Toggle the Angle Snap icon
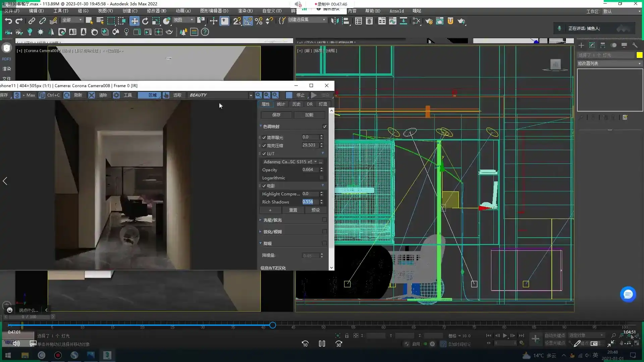Image resolution: width=644 pixels, height=362 pixels. 248,21
